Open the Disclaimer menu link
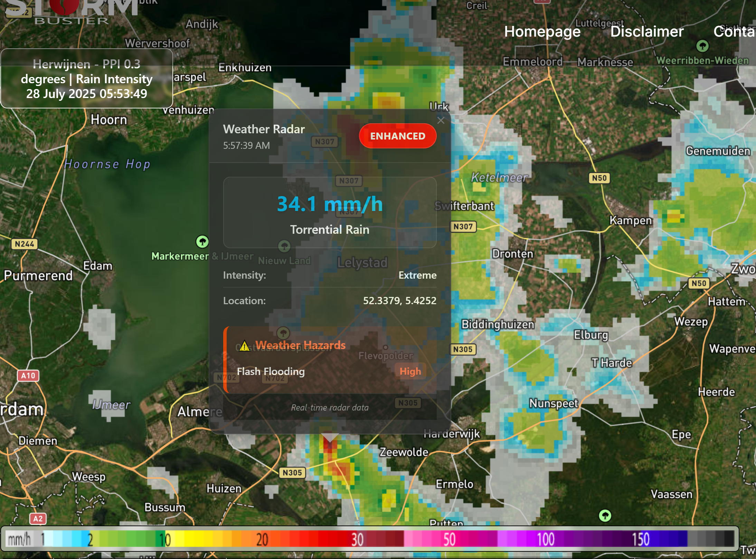The image size is (756, 559). pos(647,32)
